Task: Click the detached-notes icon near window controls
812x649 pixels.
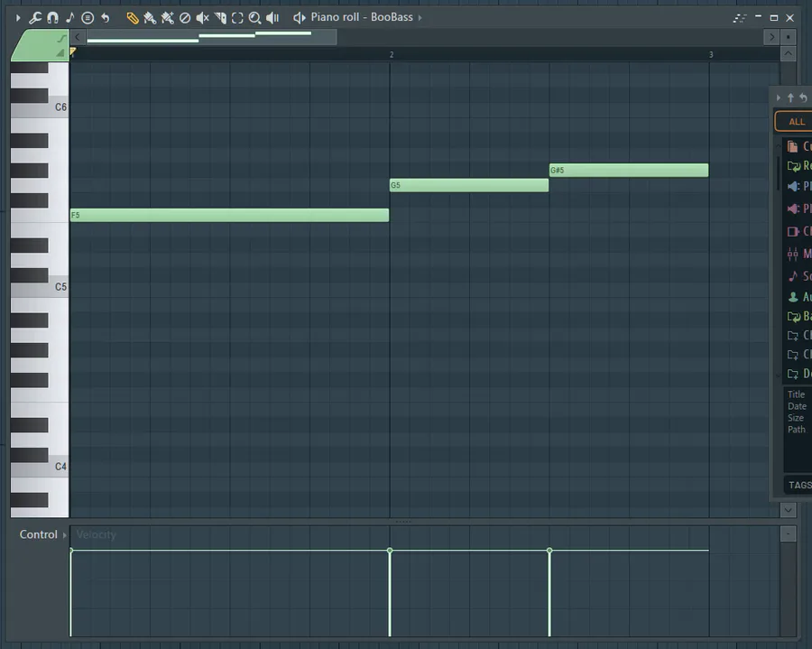Action: pos(740,18)
